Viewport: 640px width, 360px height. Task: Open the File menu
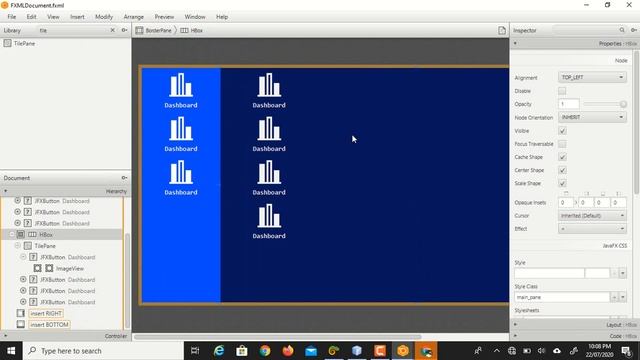tap(11, 17)
